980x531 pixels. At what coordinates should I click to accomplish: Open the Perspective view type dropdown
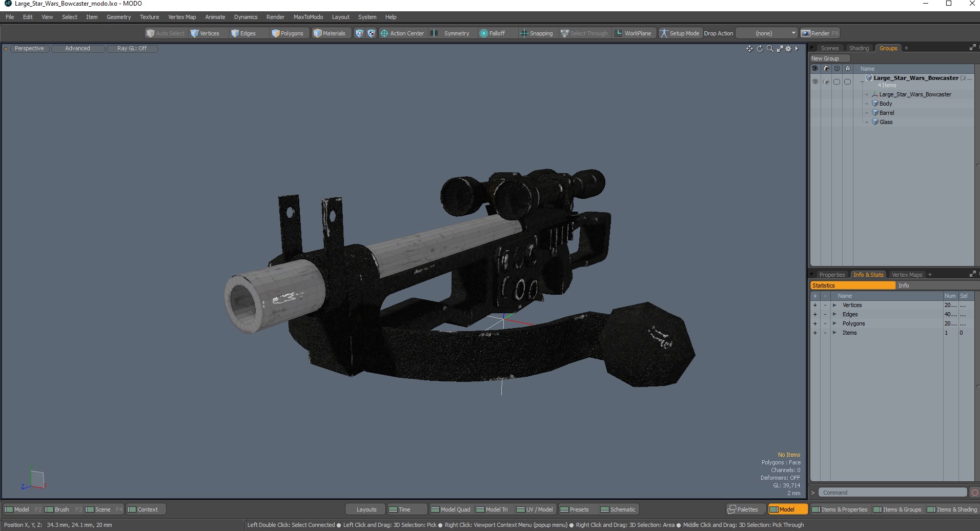(29, 49)
